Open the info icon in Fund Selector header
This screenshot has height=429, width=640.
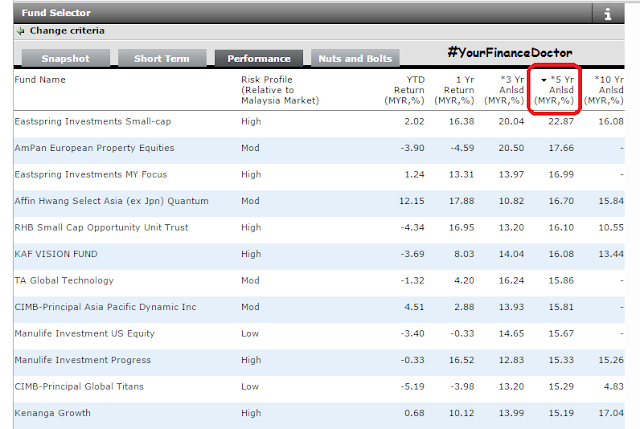[608, 14]
